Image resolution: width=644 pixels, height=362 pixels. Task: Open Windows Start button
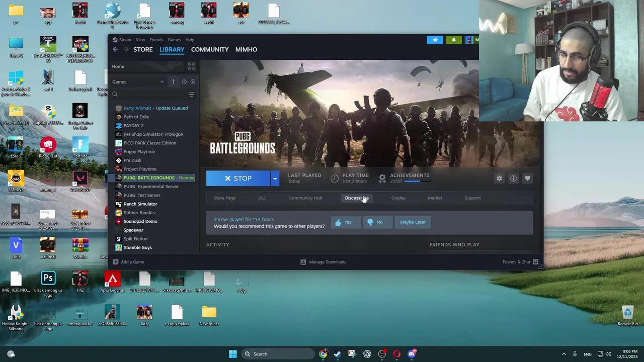pos(232,354)
